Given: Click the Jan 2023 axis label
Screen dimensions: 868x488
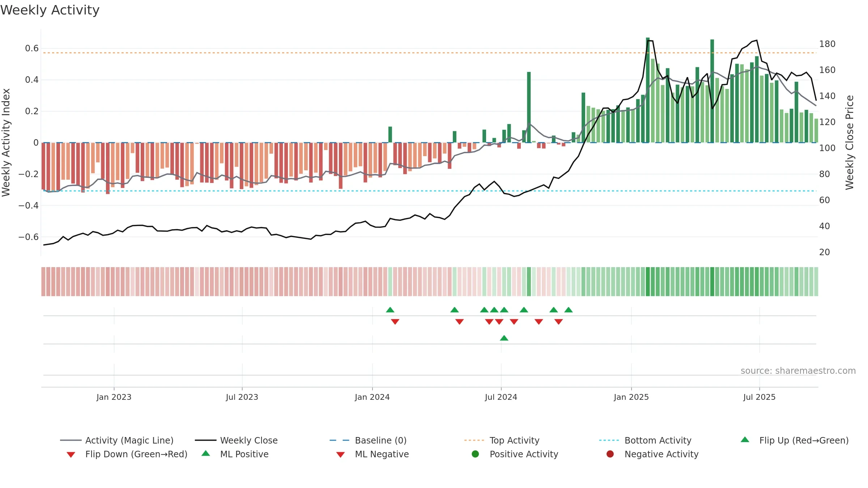Looking at the screenshot, I should click(x=114, y=397).
